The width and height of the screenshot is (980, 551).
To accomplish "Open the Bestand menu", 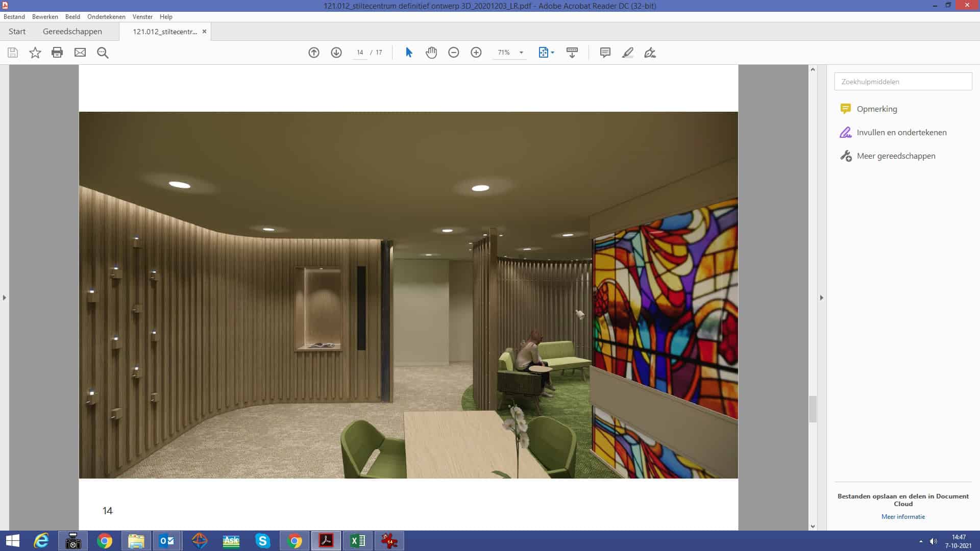I will [x=14, y=17].
